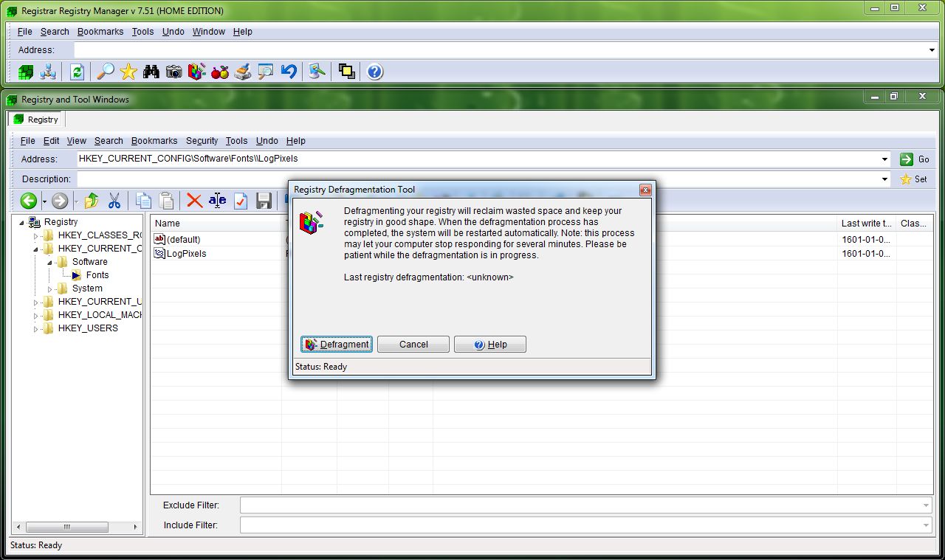Click the magnifying glass search icon
Image resolution: width=945 pixels, height=560 pixels.
pos(106,72)
